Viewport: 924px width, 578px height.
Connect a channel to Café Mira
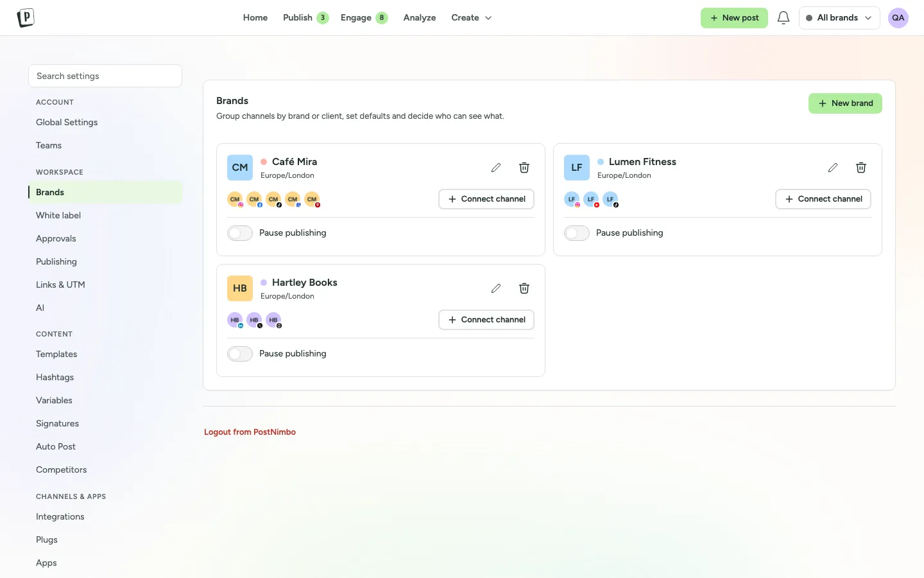tap(486, 199)
